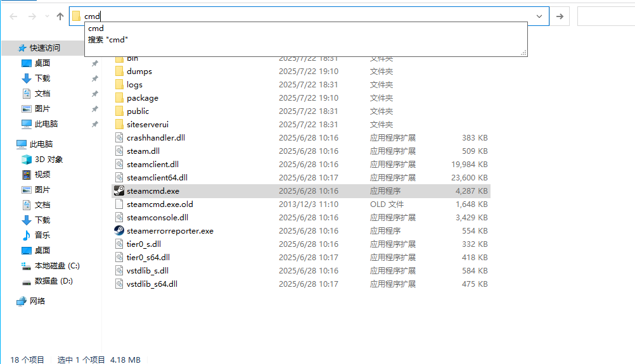Go up one folder level

(x=60, y=16)
